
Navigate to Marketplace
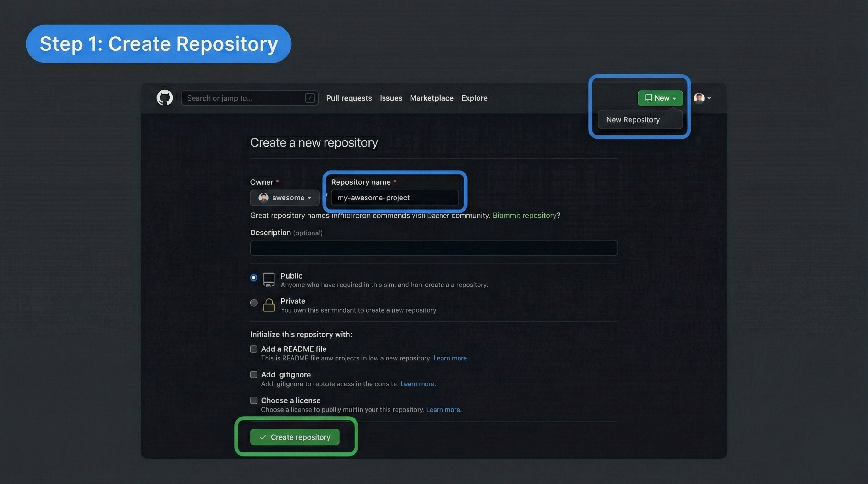tap(432, 98)
